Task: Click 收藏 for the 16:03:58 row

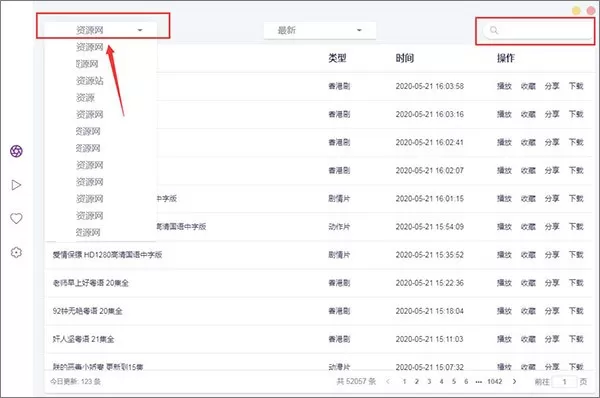Action: [x=528, y=86]
